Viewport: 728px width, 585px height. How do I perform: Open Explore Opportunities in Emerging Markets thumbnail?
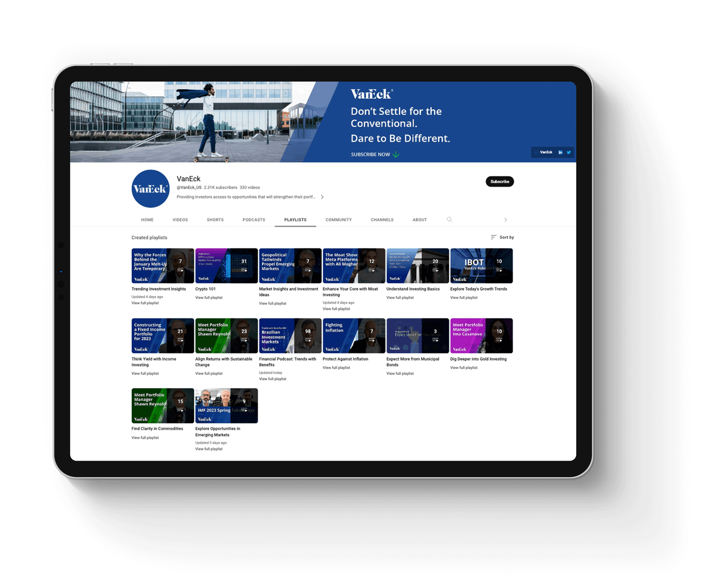pos(226,405)
